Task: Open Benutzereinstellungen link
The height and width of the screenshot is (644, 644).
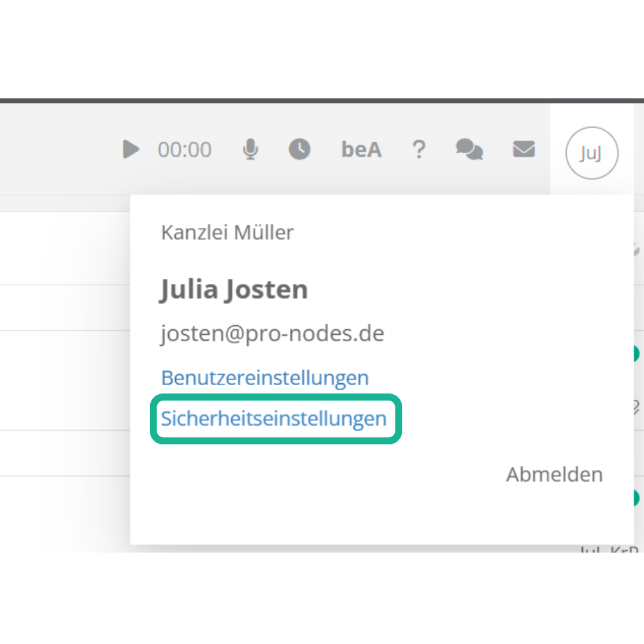Action: (x=265, y=377)
